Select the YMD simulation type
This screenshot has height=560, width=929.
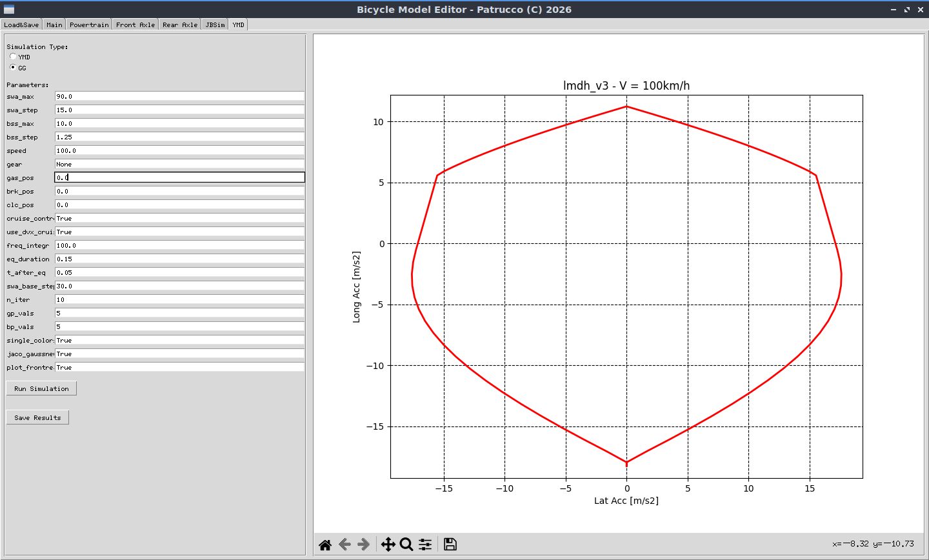(13, 57)
